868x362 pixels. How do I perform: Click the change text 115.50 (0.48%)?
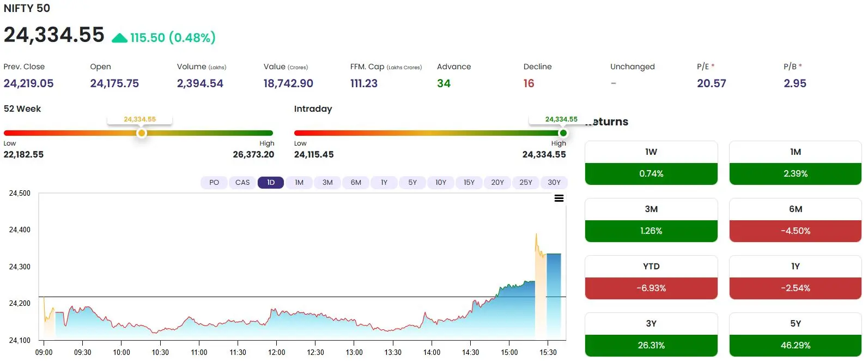click(x=173, y=38)
